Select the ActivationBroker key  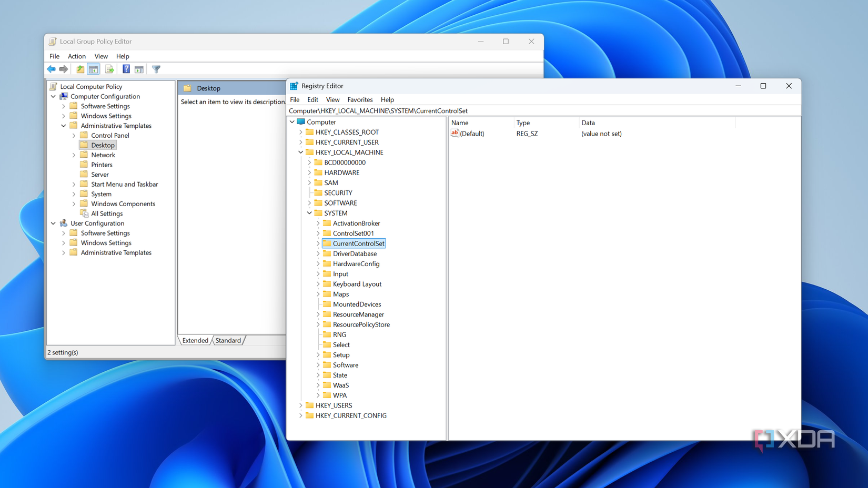point(356,223)
